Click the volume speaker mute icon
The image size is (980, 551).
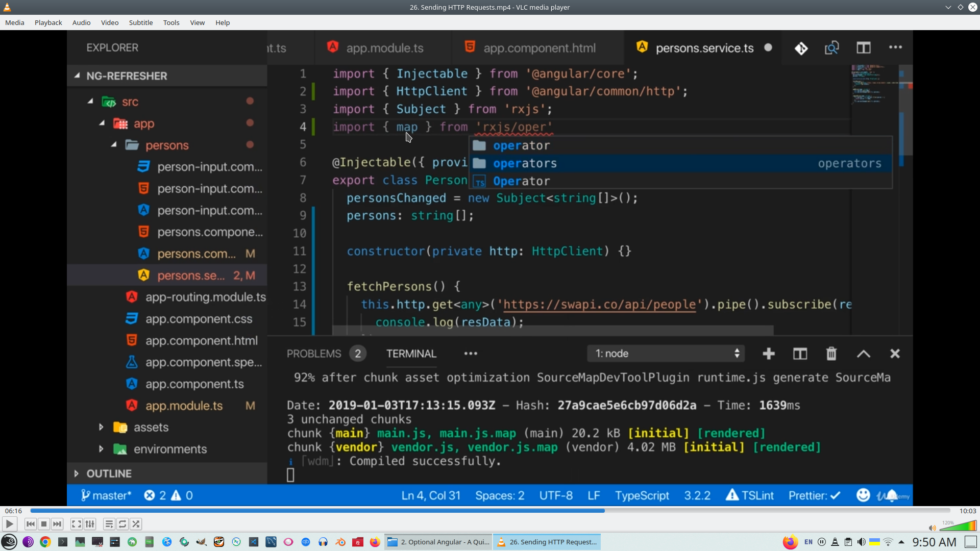(x=932, y=528)
